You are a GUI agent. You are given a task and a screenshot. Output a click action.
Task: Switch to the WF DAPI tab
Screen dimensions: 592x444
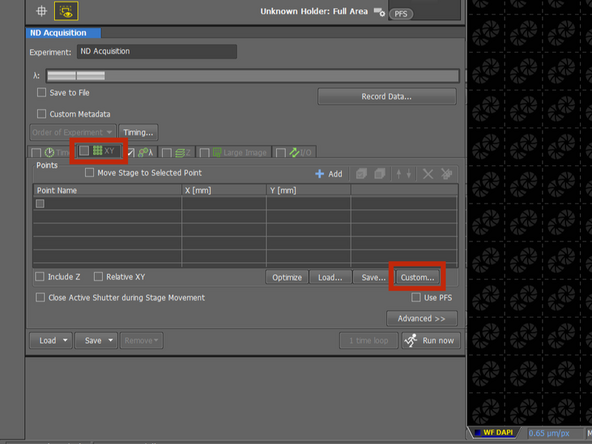(x=494, y=433)
